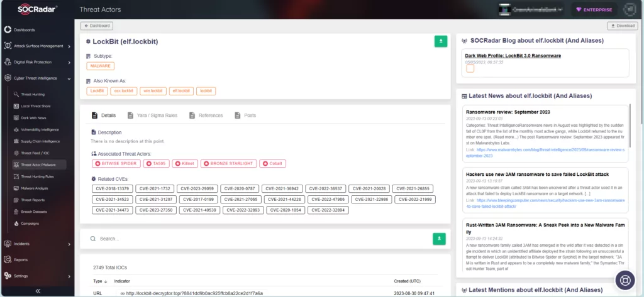Open Breach Datasets item

pos(34,212)
